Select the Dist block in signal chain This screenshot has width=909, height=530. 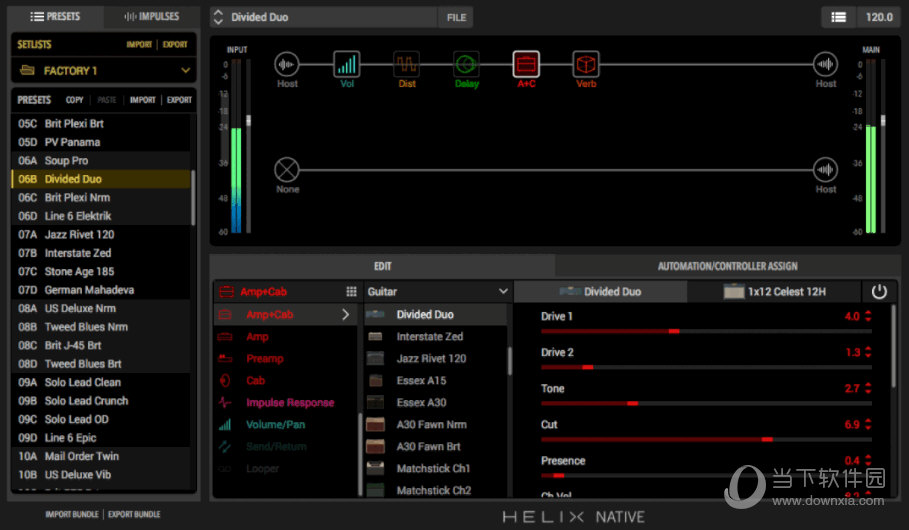pos(406,65)
